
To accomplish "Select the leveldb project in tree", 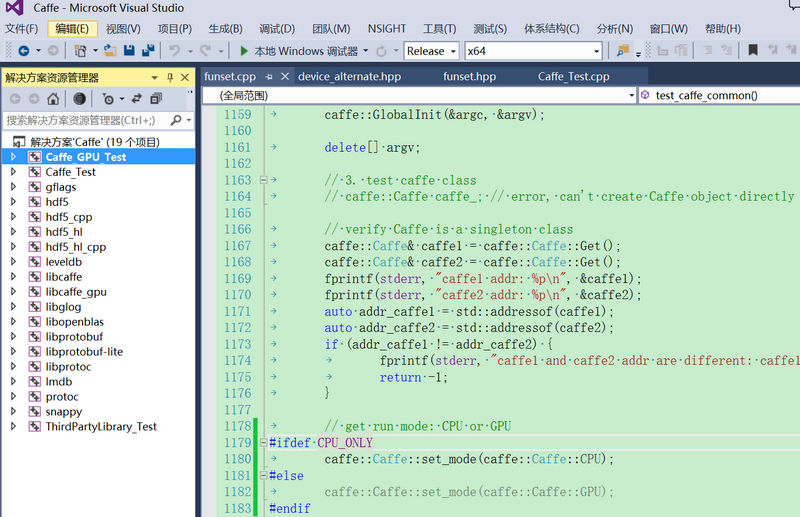I will click(63, 262).
